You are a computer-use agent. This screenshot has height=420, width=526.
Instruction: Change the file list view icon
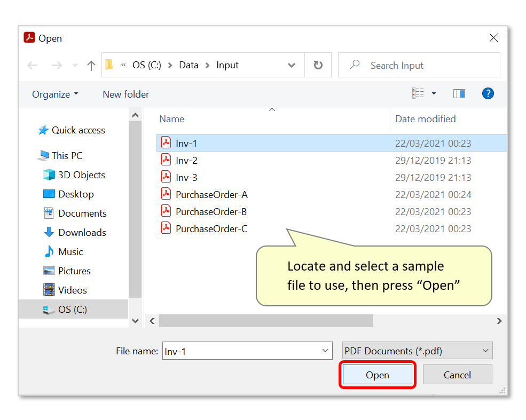pyautogui.click(x=418, y=93)
